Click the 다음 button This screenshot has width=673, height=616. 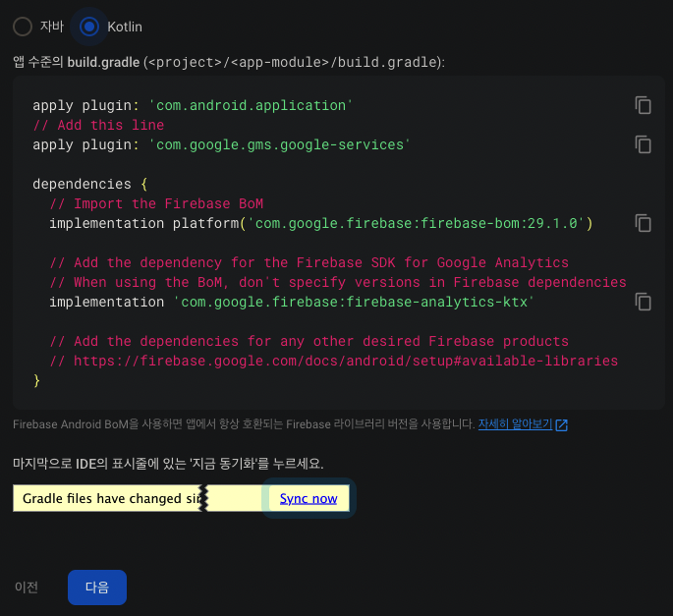click(97, 588)
